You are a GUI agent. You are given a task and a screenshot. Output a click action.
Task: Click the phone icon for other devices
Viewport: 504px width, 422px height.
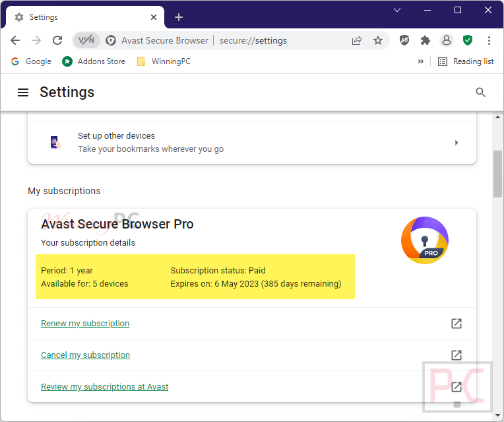coord(55,142)
